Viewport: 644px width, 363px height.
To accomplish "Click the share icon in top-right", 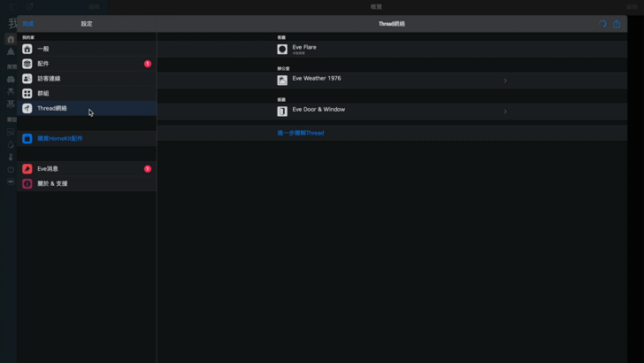I will [617, 24].
